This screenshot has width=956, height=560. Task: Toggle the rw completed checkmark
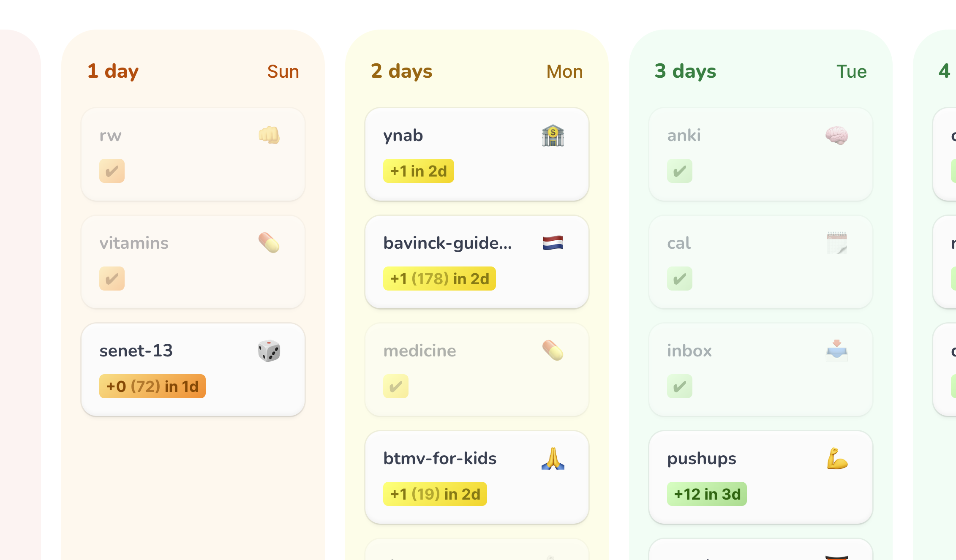click(x=112, y=171)
